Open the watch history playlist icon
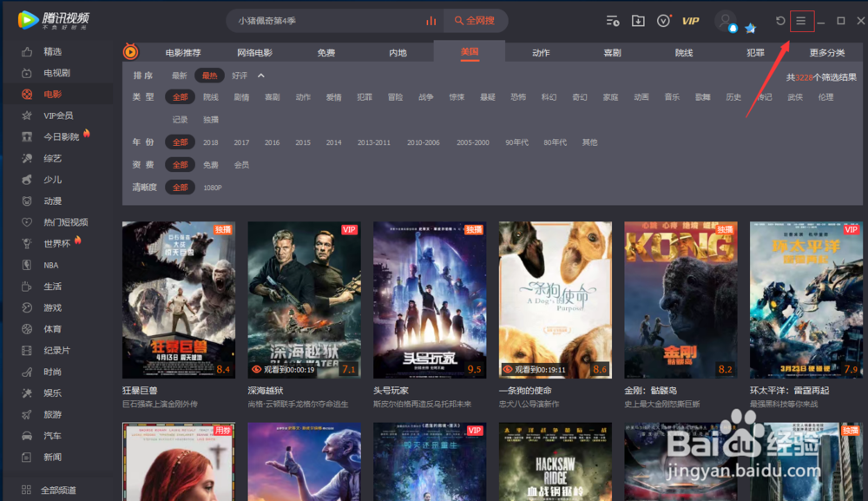This screenshot has height=501, width=868. [x=612, y=21]
